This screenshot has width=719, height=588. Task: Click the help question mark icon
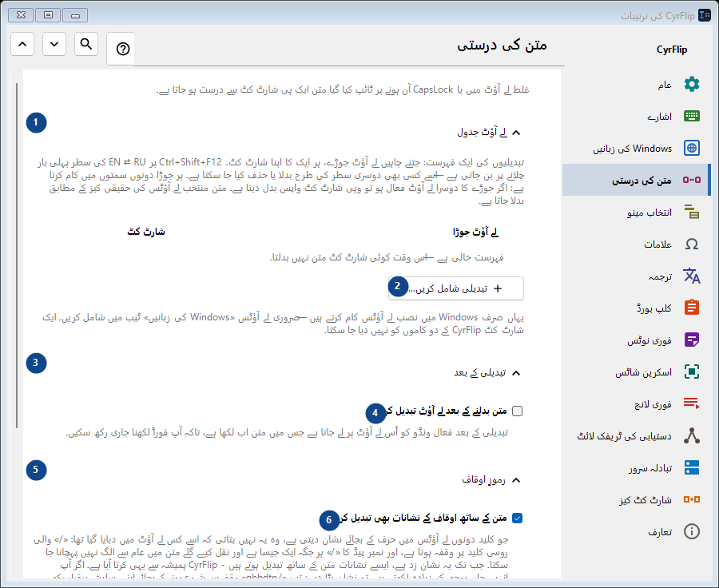tap(122, 49)
